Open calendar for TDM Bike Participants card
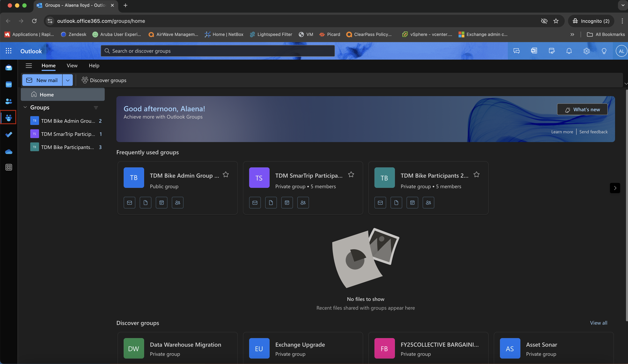The width and height of the screenshot is (628, 364). click(412, 203)
